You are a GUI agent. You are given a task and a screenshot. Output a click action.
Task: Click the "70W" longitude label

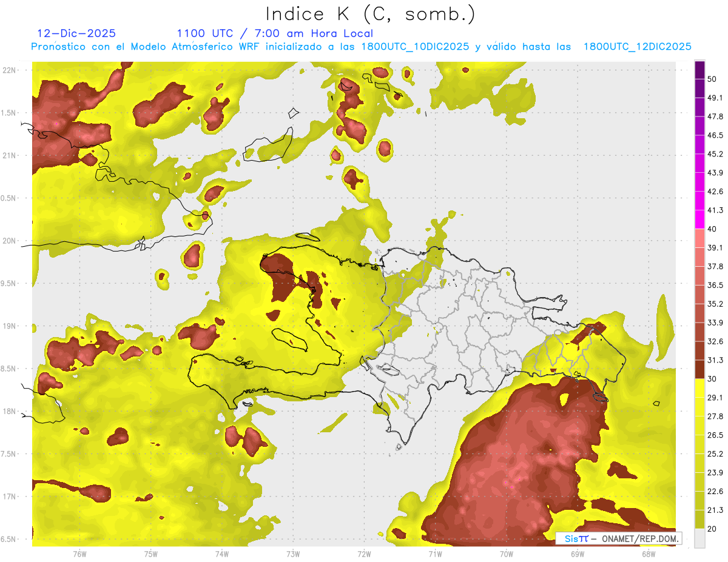[x=507, y=554]
